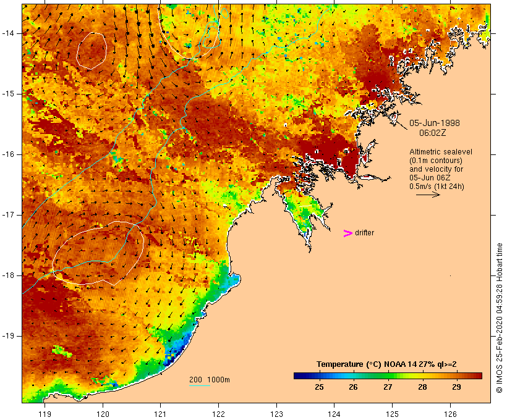Click the color bar label "28"
Screen dimensions: 507x420
422,387
